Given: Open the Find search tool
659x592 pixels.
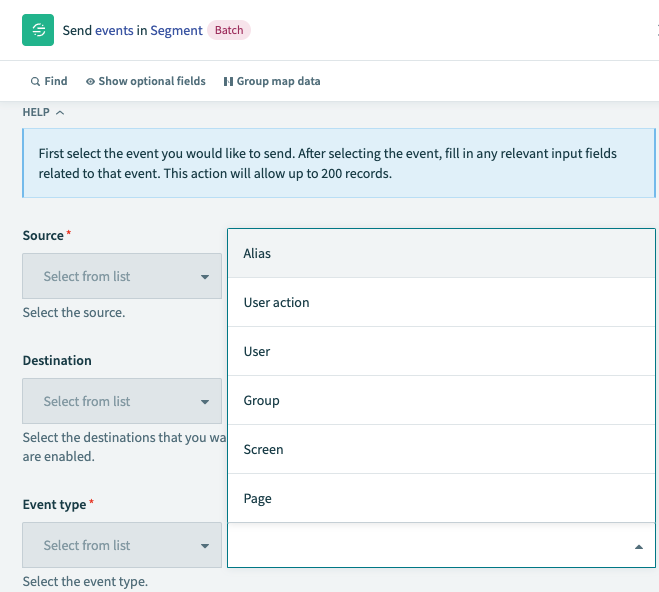Looking at the screenshot, I should tap(49, 81).
